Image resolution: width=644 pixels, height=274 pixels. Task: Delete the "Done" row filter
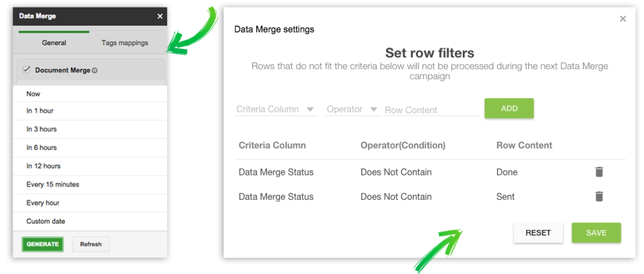click(x=599, y=172)
